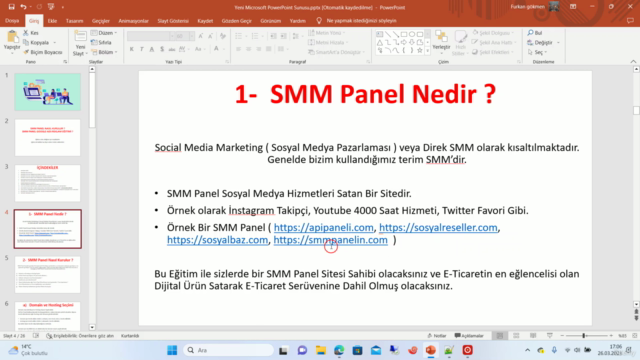Decrease font size
The height and width of the screenshot is (360, 640).
[211, 36]
